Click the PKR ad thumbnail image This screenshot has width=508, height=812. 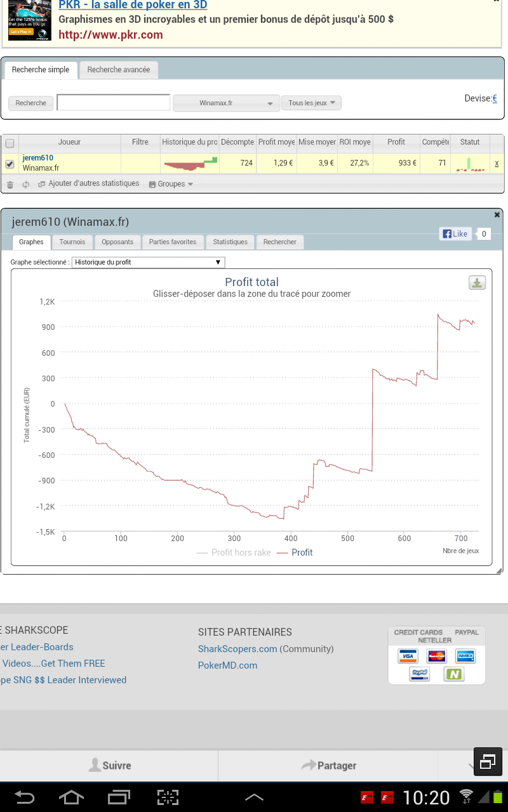click(x=29, y=21)
